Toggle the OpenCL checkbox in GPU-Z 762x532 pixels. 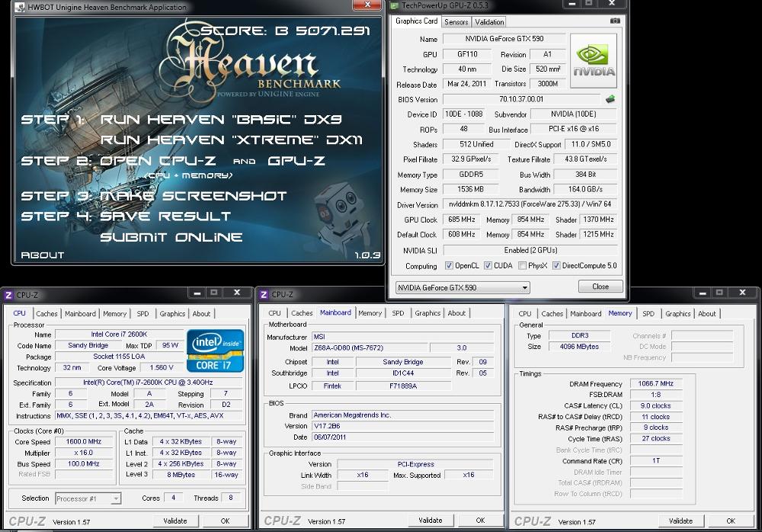(x=449, y=265)
